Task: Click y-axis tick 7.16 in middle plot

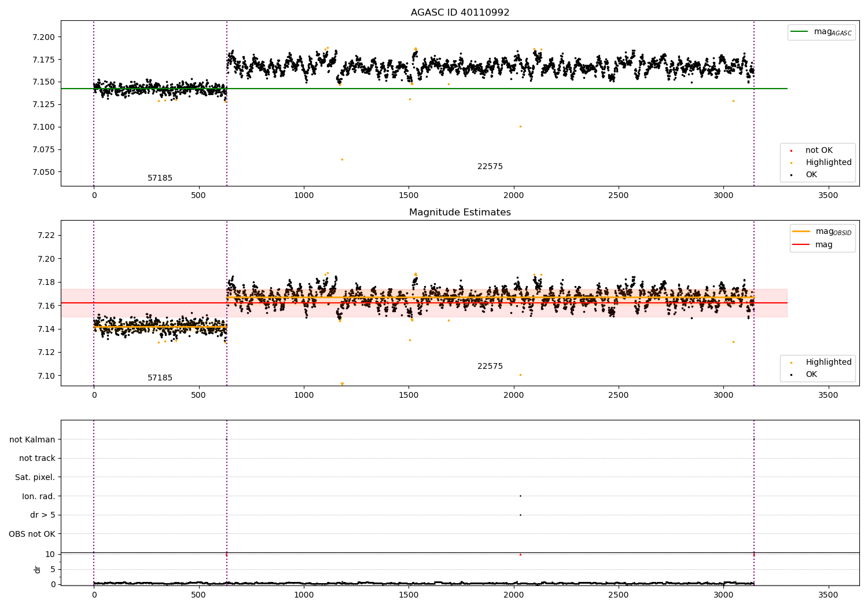Action: click(x=45, y=306)
